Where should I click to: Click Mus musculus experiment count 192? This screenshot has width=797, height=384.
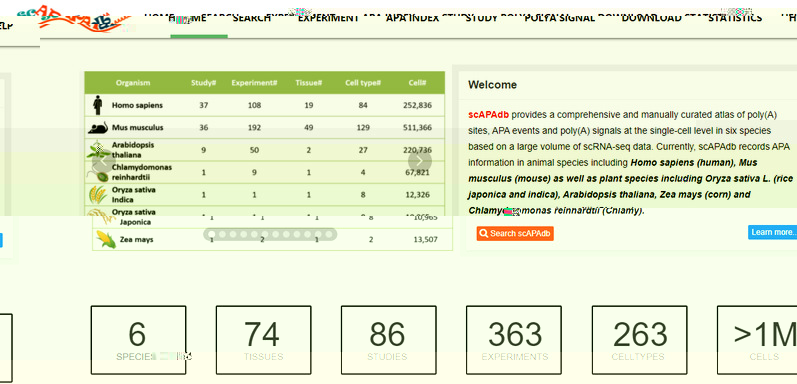(255, 128)
